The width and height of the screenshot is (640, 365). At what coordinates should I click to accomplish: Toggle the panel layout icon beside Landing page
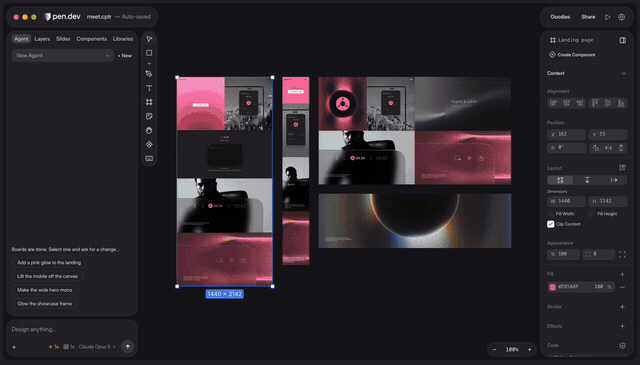pyautogui.click(x=622, y=40)
